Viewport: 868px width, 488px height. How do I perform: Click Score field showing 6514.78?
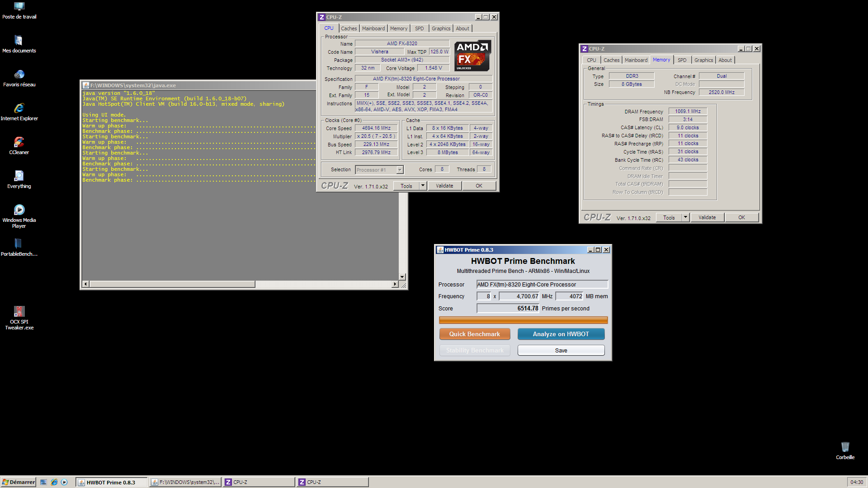[x=508, y=308]
